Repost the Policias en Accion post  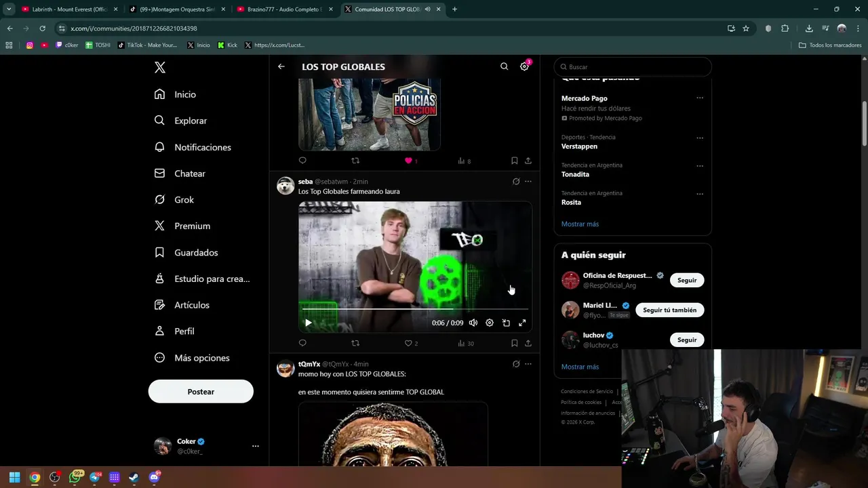[x=355, y=161]
